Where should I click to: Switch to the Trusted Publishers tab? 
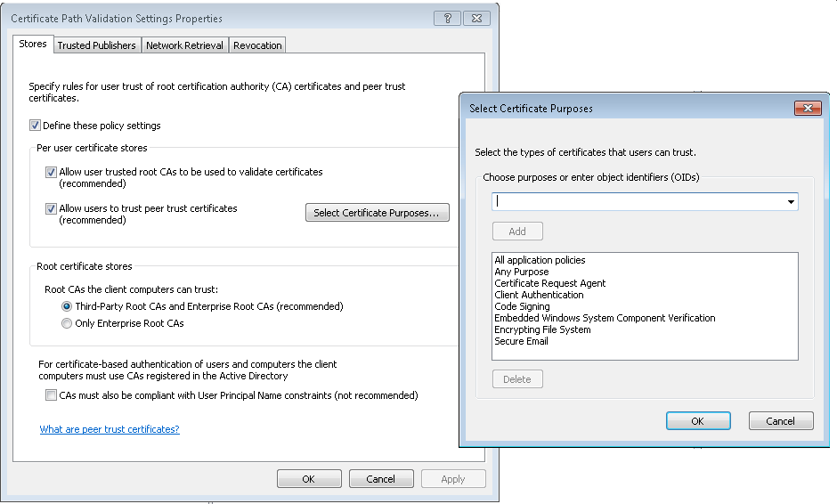[x=96, y=45]
